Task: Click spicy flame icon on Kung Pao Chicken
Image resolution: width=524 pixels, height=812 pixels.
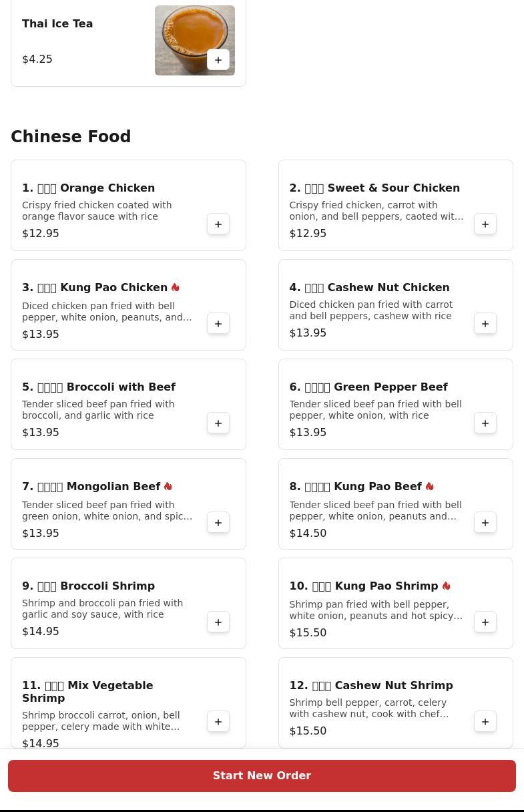Action: click(176, 287)
